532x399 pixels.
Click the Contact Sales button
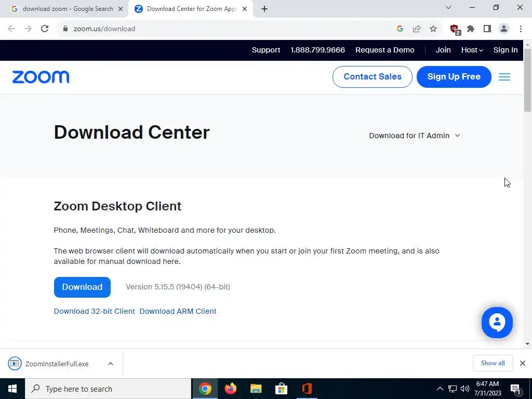point(372,77)
